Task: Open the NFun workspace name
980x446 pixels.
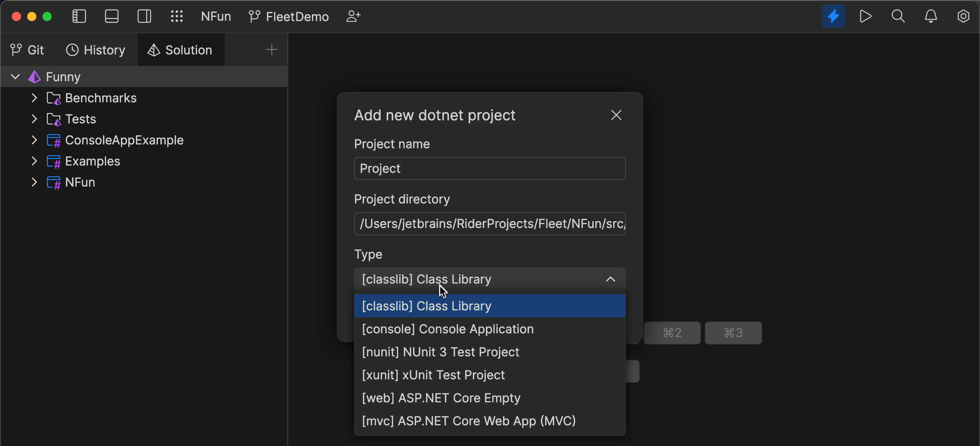Action: click(216, 16)
